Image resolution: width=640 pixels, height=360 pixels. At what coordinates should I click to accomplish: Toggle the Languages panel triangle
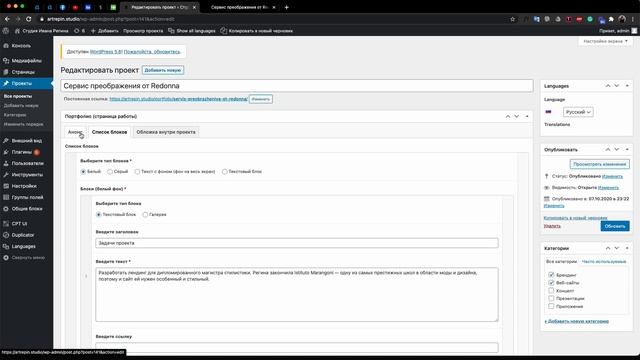(x=627, y=86)
